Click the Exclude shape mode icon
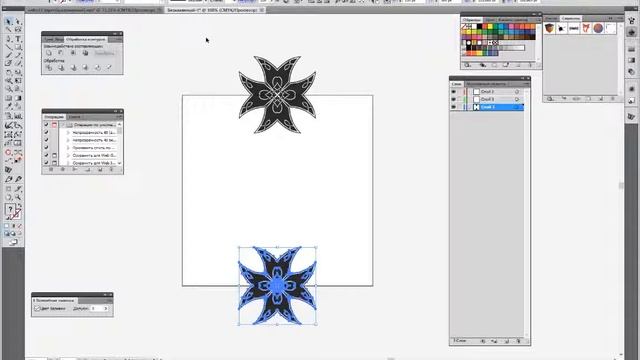The height and width of the screenshot is (360, 640). point(85,53)
